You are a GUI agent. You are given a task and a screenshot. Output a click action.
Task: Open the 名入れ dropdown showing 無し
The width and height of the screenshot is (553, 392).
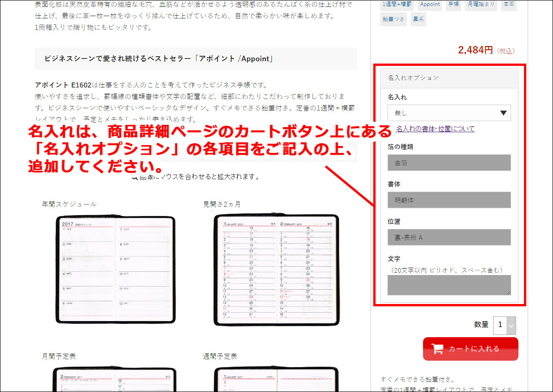tap(449, 113)
